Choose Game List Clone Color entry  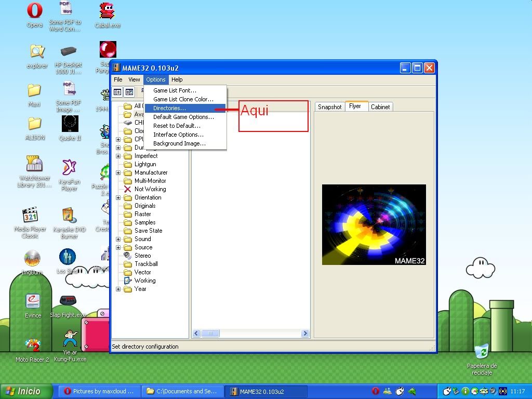tap(185, 99)
